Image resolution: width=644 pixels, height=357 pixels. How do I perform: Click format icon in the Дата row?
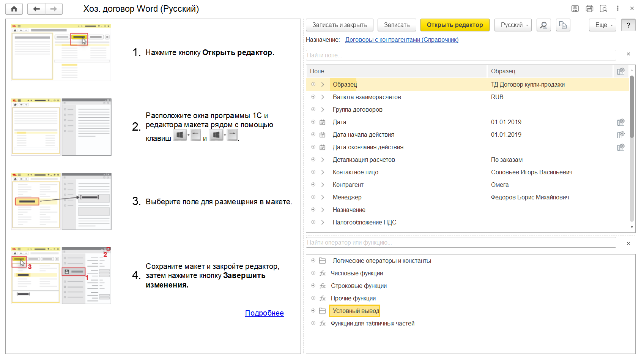point(621,122)
